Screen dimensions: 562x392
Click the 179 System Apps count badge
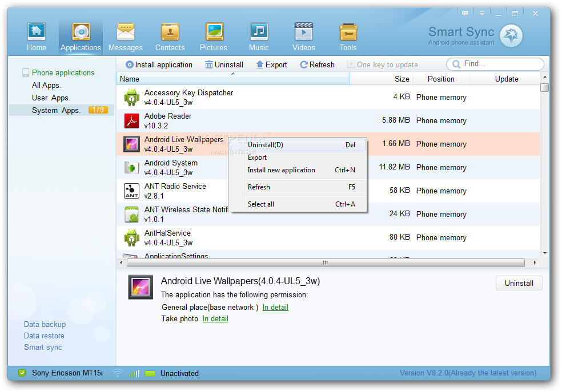click(x=98, y=110)
